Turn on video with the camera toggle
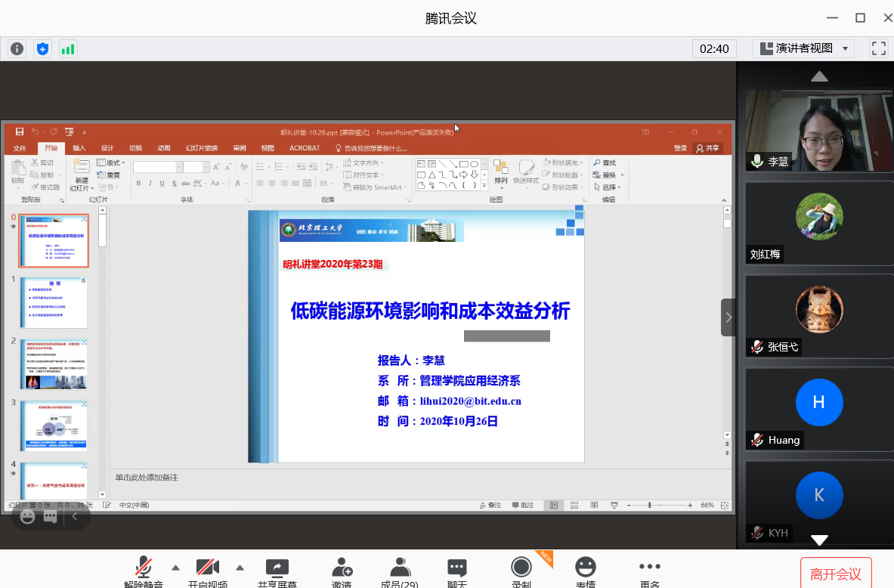894x588 pixels. click(x=208, y=568)
